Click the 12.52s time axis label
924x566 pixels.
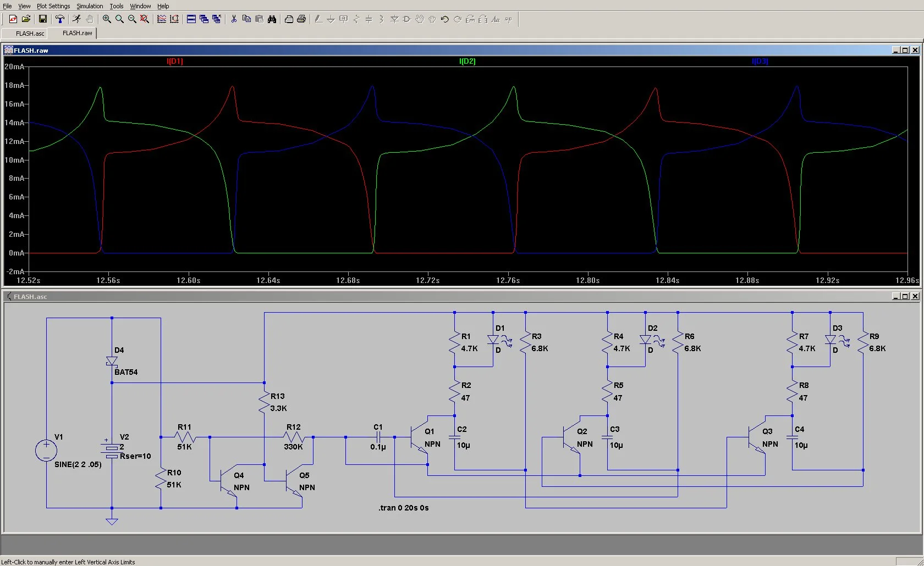click(29, 280)
